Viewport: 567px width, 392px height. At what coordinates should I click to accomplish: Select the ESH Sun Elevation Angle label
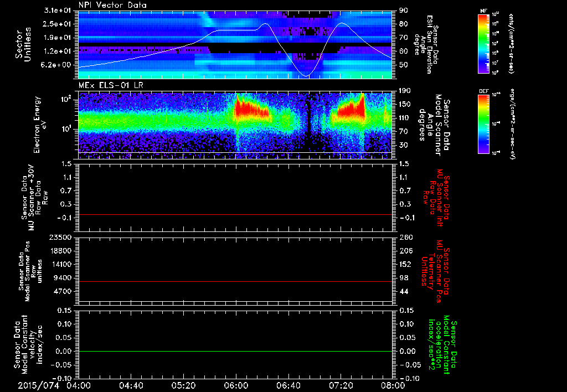click(426, 44)
